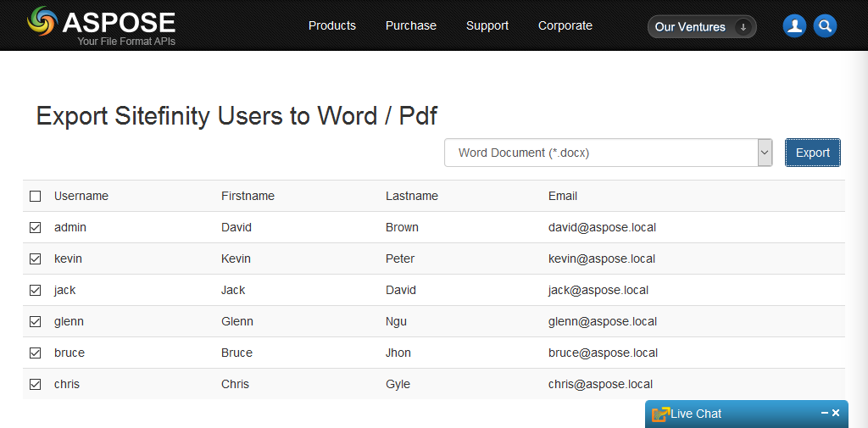Open the Corporate menu
868x428 pixels.
565,25
